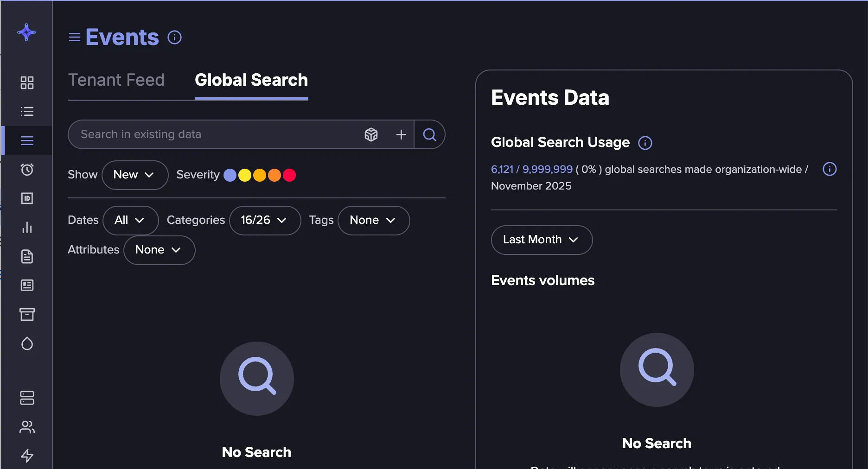The width and height of the screenshot is (868, 469).
Task: Open the Show New dropdown
Action: click(x=135, y=175)
